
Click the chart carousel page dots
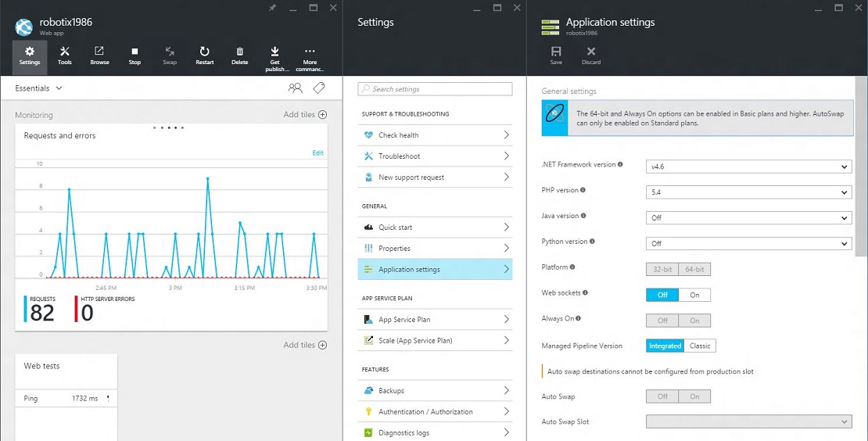(x=168, y=127)
